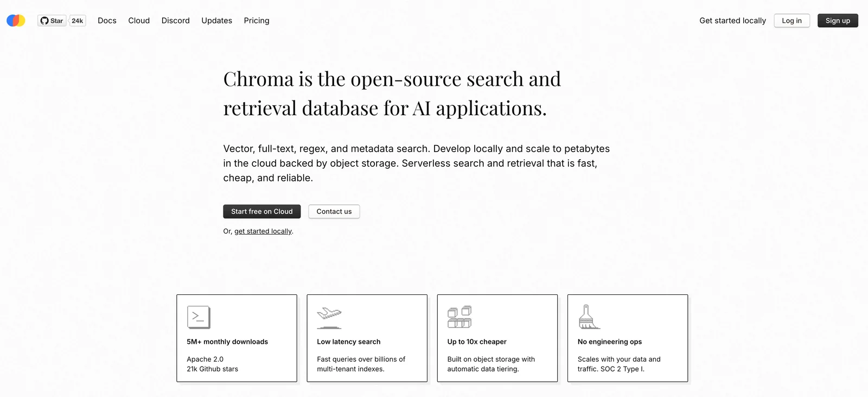The width and height of the screenshot is (868, 397).
Task: Click Get started locally in header
Action: click(732, 21)
